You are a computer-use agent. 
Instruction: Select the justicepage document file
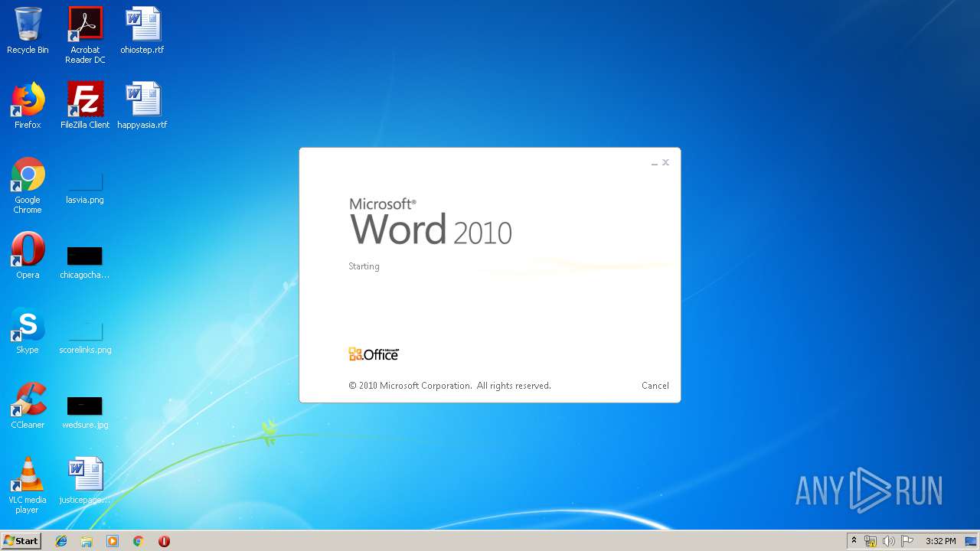85,481
